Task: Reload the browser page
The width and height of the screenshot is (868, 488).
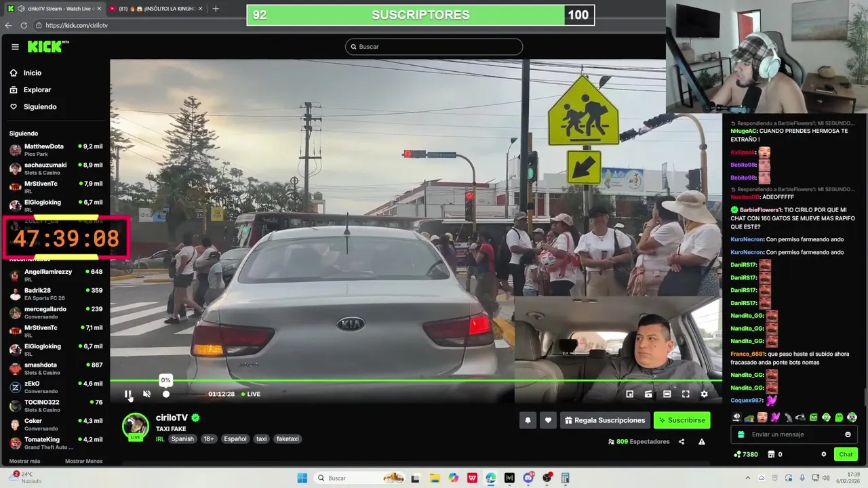Action: pyautogui.click(x=24, y=25)
